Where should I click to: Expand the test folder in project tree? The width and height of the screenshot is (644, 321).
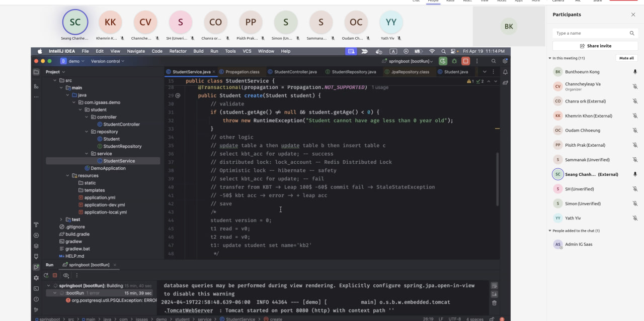pos(61,220)
